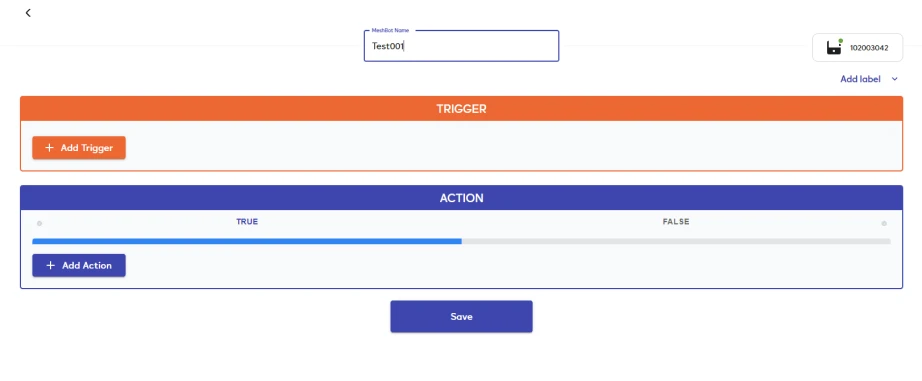Focus the MeshBot Name field
The image size is (922, 381).
coord(462,46)
